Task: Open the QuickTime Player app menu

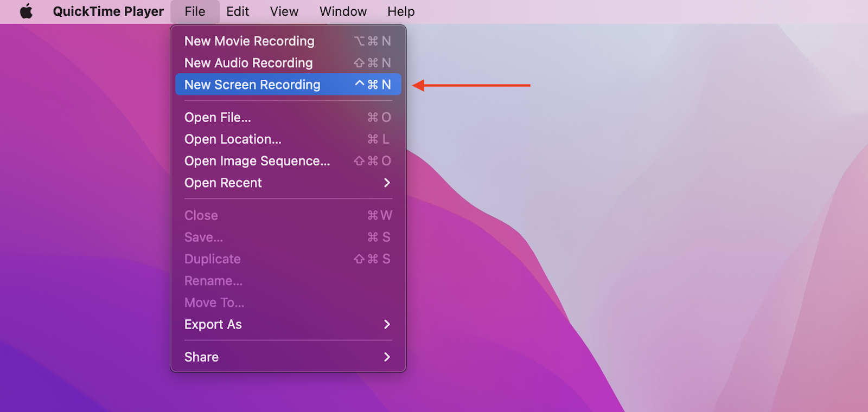Action: coord(108,11)
